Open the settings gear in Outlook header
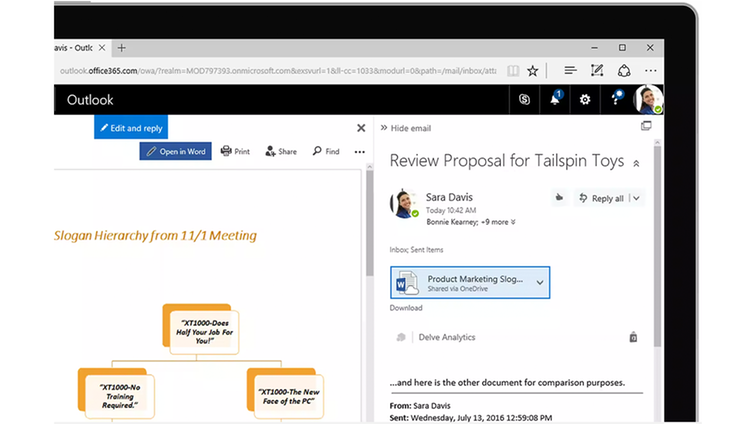Screen dimensions: 750x424 pos(585,100)
